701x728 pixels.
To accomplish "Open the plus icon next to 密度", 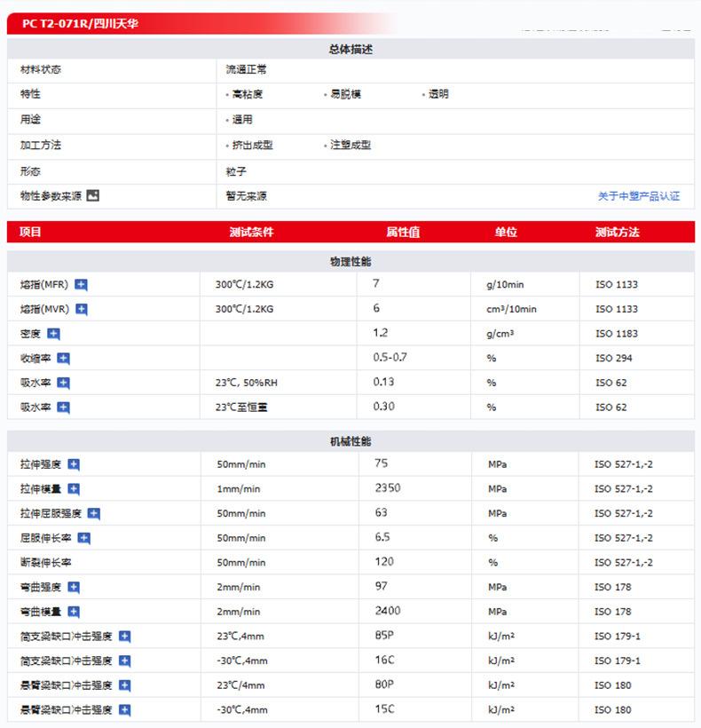I will pos(53,335).
